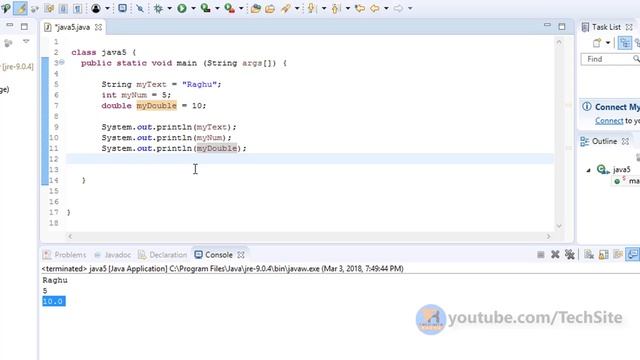Open a console using the monitor toolbar icon
This screenshot has height=360, width=640.
coord(122,8)
